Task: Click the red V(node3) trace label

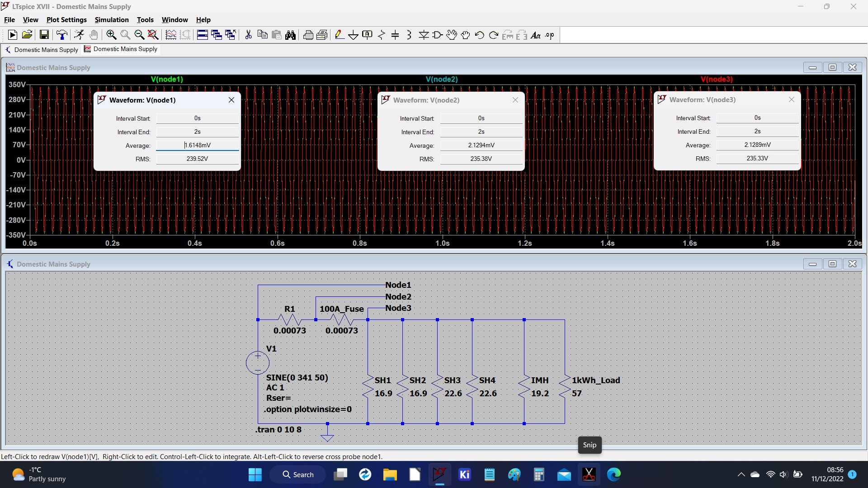Action: [717, 79]
